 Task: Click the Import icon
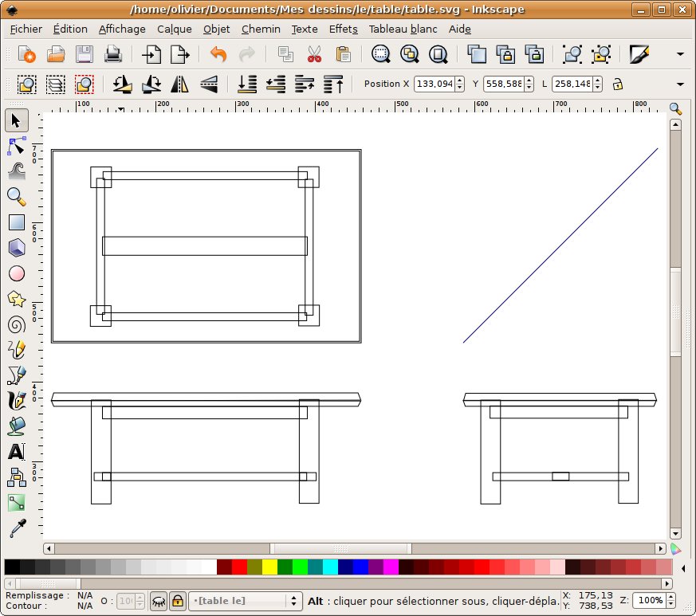coord(151,55)
